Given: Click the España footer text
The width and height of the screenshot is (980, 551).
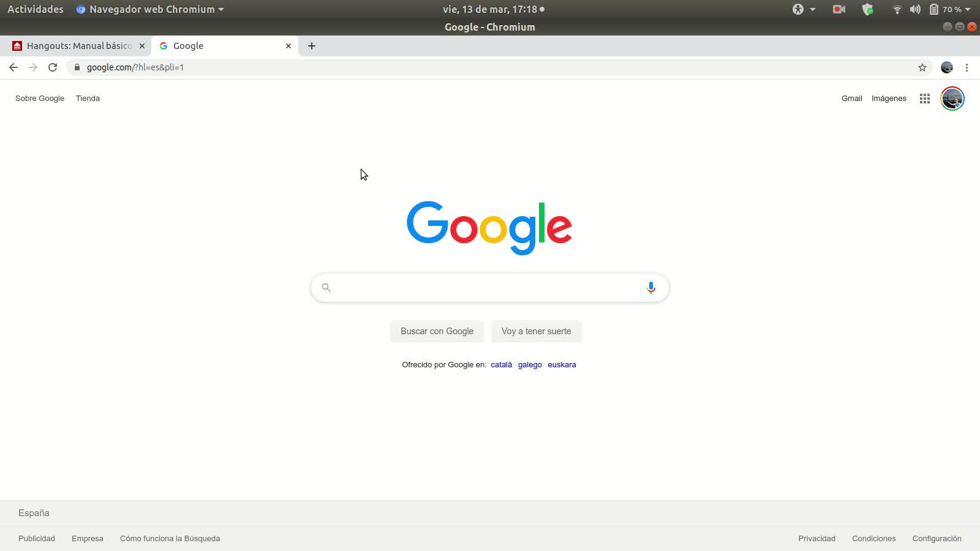Looking at the screenshot, I should [34, 513].
